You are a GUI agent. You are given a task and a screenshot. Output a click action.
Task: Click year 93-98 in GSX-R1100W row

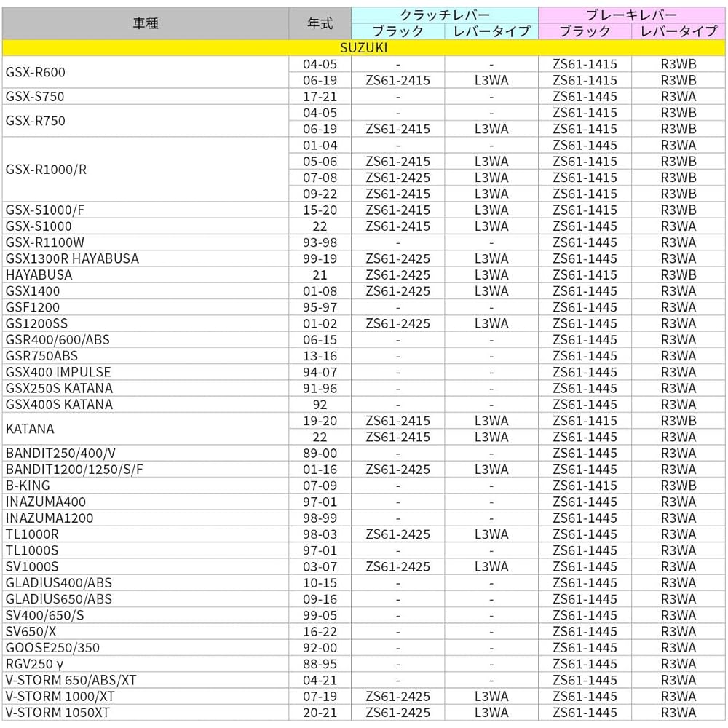click(x=320, y=242)
